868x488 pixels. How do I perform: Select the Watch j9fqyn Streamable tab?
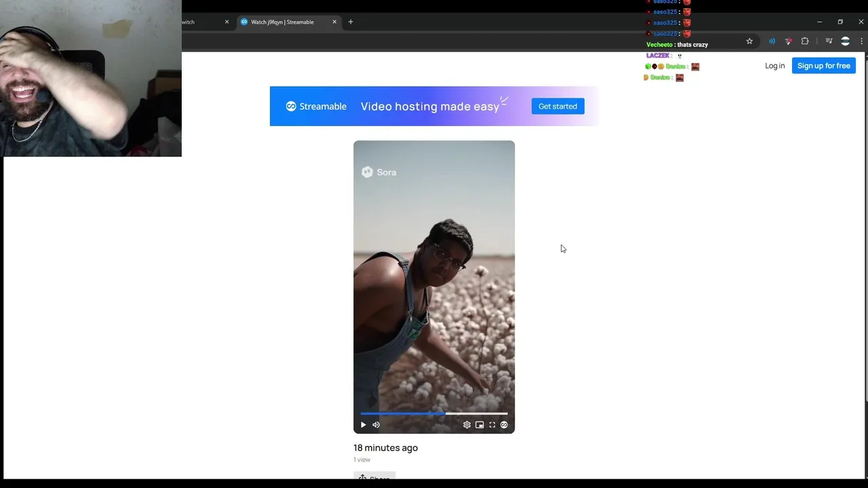(x=288, y=22)
